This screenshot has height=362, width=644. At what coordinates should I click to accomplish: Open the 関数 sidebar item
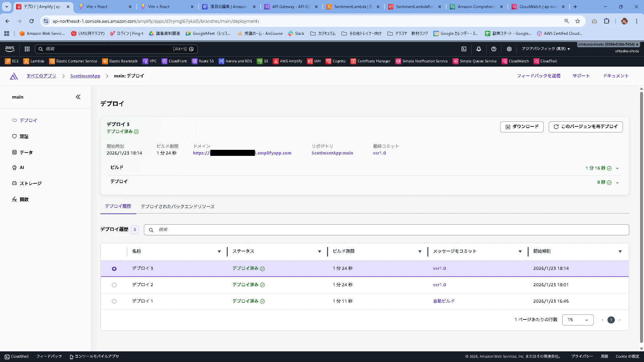pos(24,199)
